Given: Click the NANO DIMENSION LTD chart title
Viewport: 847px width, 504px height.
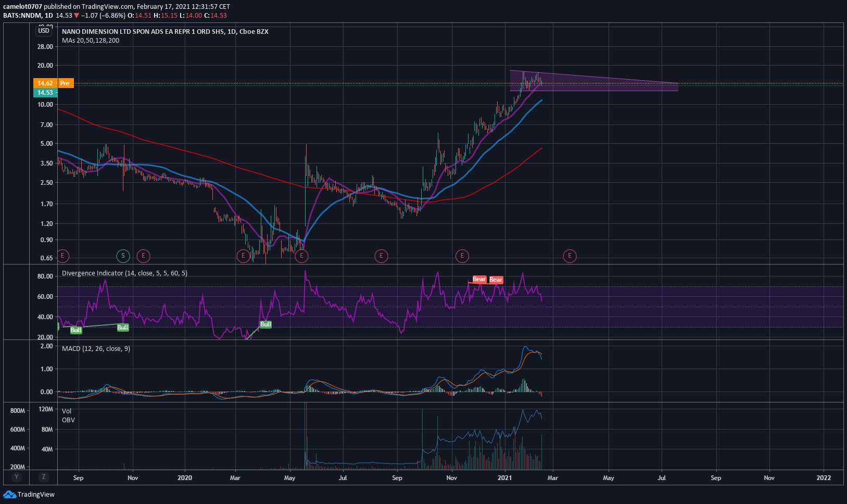Looking at the screenshot, I should point(165,31).
